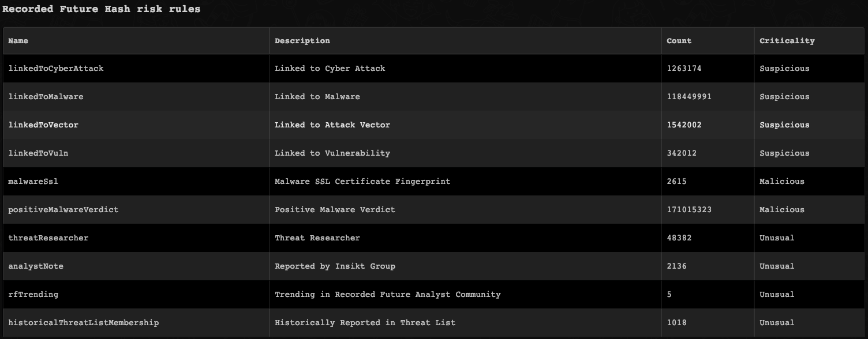Viewport: 868px width, 339px height.
Task: Click the Recorded Future Hash risk rules title
Action: coord(102,9)
